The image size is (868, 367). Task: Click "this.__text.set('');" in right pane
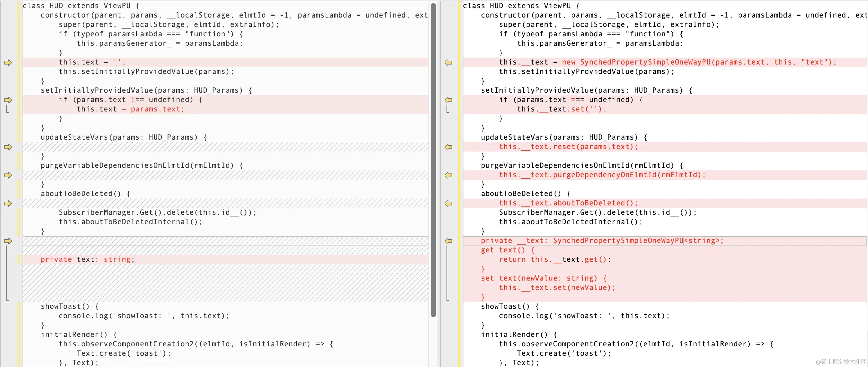(562, 109)
